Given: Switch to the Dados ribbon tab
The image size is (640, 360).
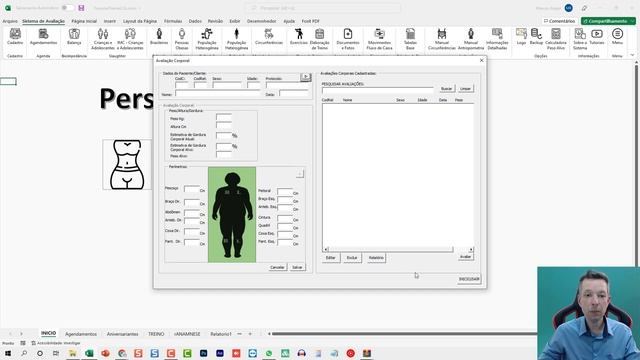Looking at the screenshot, I should (x=195, y=21).
